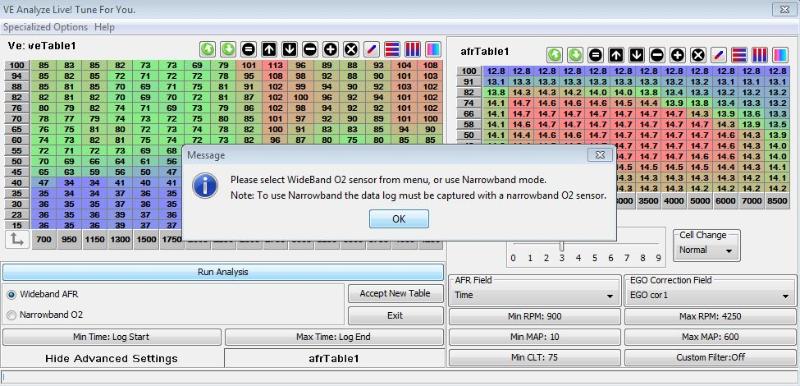
Task: Click the slider thumb at value 3
Action: 562,247
